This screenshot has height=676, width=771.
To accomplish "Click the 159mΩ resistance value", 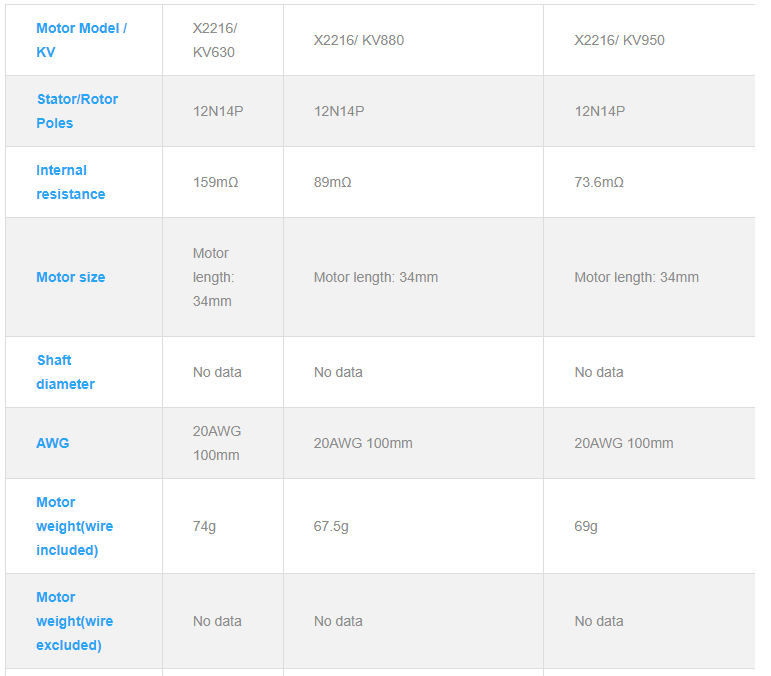I will pyautogui.click(x=215, y=182).
